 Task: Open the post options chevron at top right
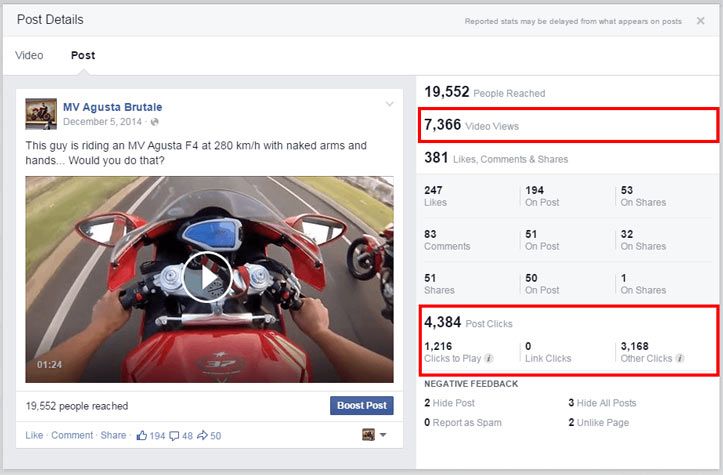(390, 104)
